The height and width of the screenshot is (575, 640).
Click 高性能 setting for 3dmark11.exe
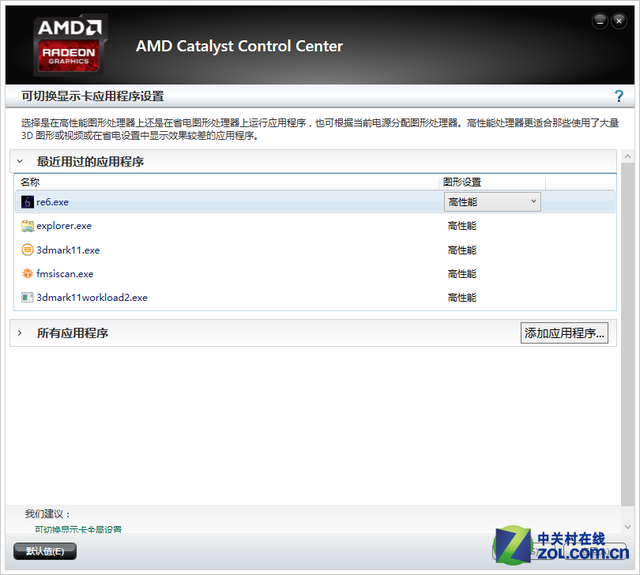(x=462, y=250)
